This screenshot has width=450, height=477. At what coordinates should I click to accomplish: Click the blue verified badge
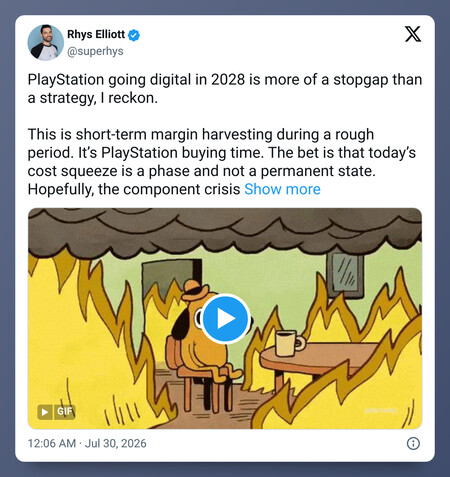point(134,35)
